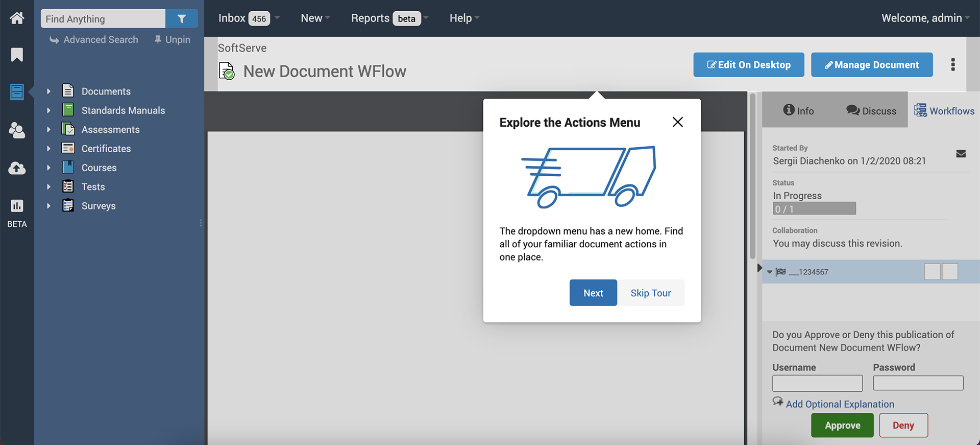
Task: Click the sidebar resize handle dots
Action: (x=201, y=223)
